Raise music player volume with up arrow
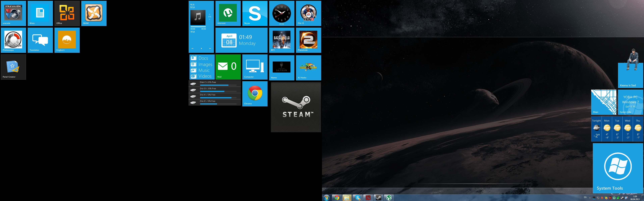This screenshot has width=644, height=201. pyautogui.click(x=209, y=14)
